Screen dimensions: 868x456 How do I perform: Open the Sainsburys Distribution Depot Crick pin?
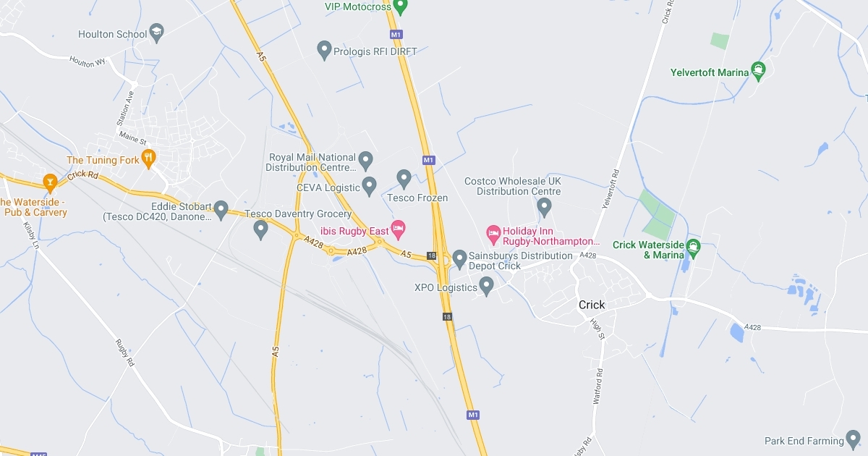click(459, 258)
